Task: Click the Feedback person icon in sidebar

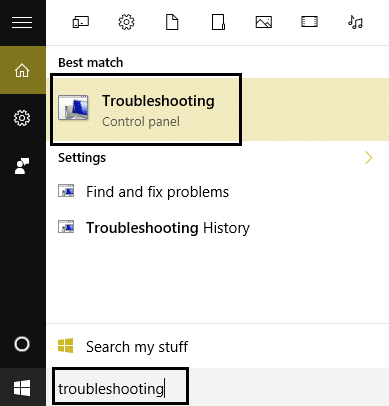Action: 22,166
